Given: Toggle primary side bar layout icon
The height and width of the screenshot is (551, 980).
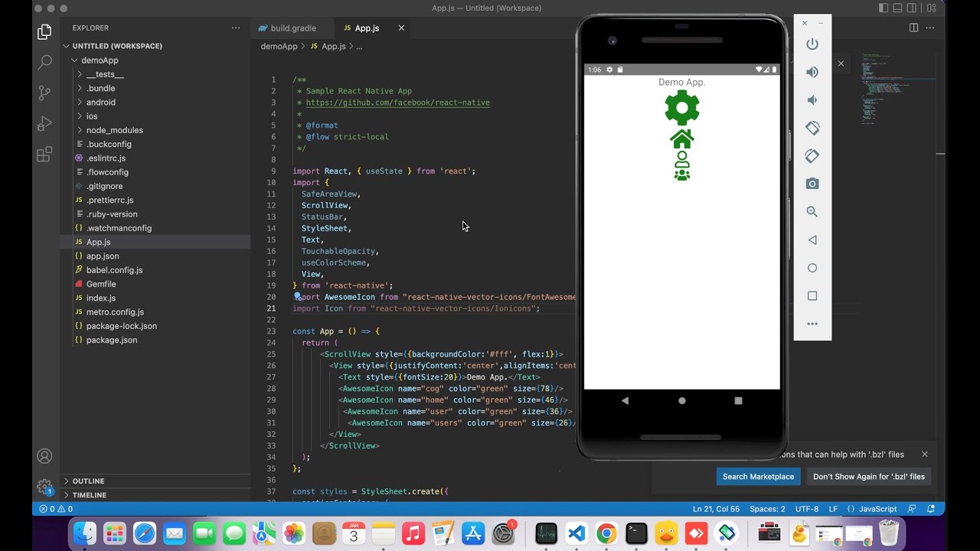Looking at the screenshot, I should coord(884,8).
